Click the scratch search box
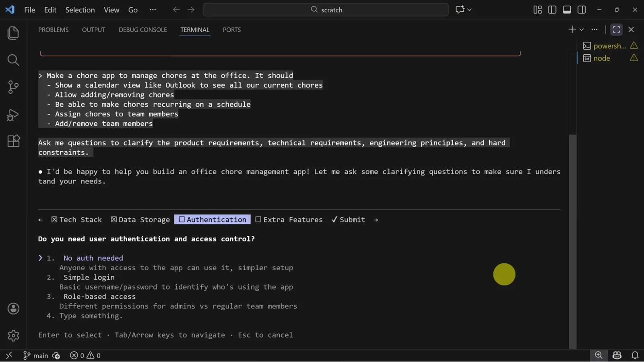The width and height of the screenshot is (644, 362). pos(326,10)
